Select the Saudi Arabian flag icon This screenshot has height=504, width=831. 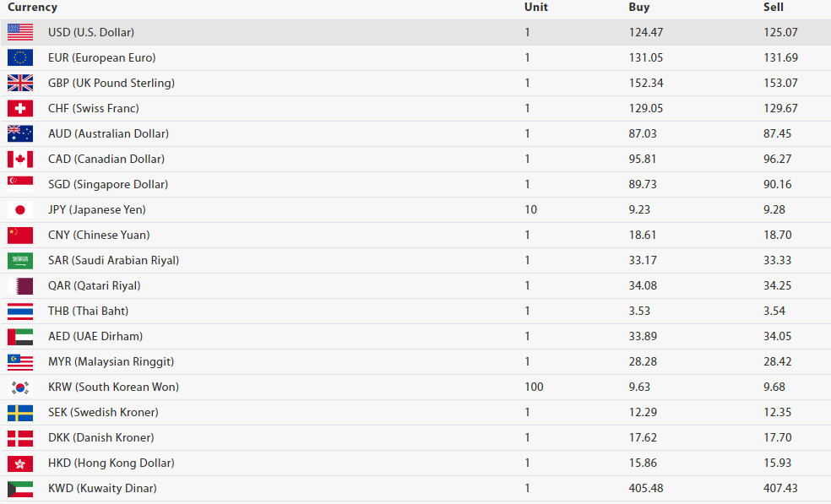coord(20,261)
